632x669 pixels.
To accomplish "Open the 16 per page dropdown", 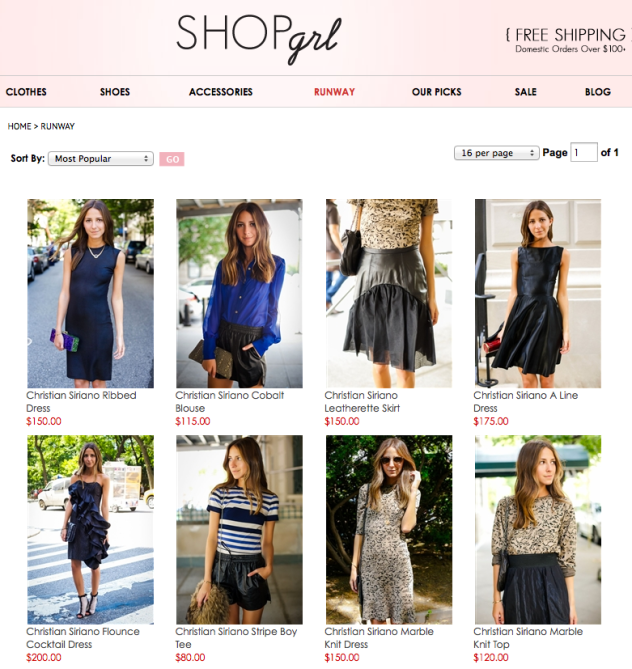I will (x=496, y=153).
